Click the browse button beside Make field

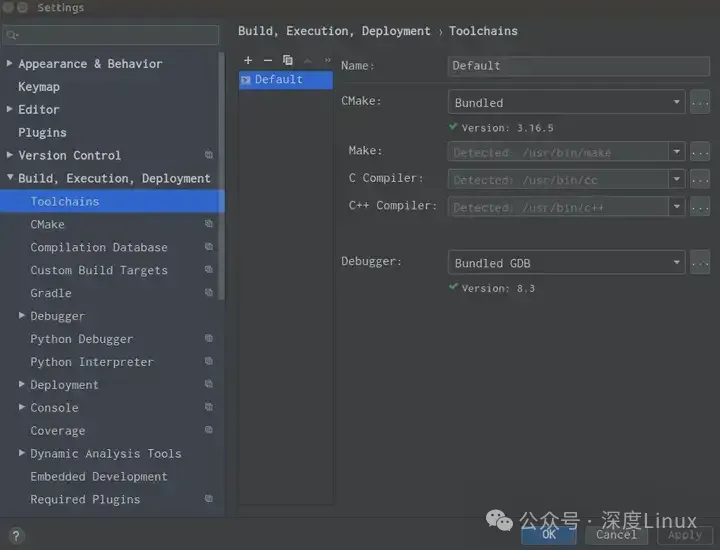coord(699,152)
